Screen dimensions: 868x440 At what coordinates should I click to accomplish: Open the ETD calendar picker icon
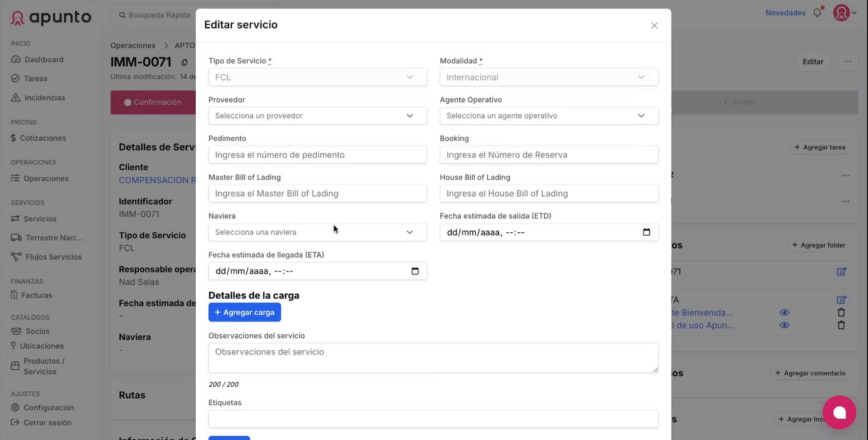click(647, 232)
